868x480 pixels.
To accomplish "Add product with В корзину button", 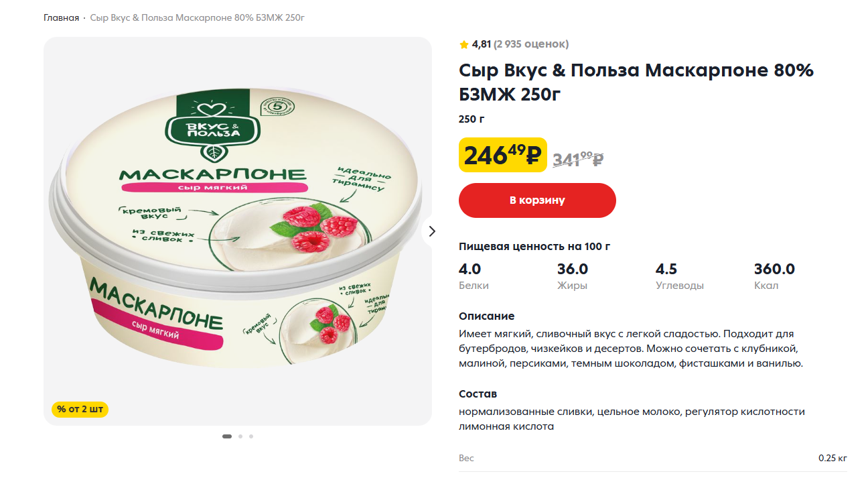I will (x=537, y=200).
